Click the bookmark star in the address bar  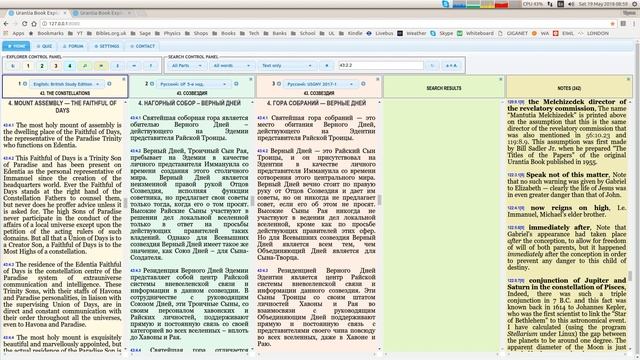[x=612, y=24]
